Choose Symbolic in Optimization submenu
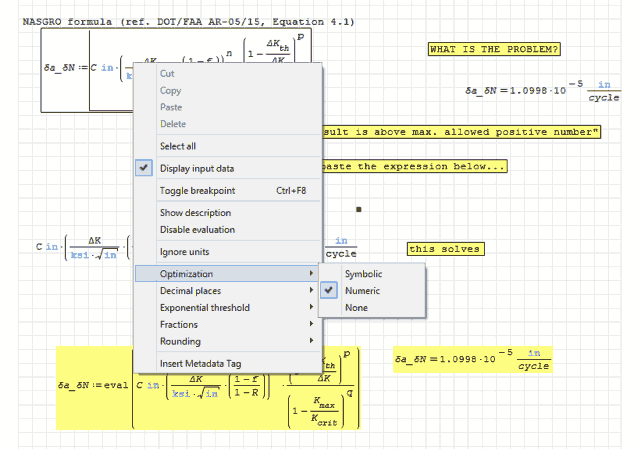The height and width of the screenshot is (449, 639). click(x=363, y=274)
